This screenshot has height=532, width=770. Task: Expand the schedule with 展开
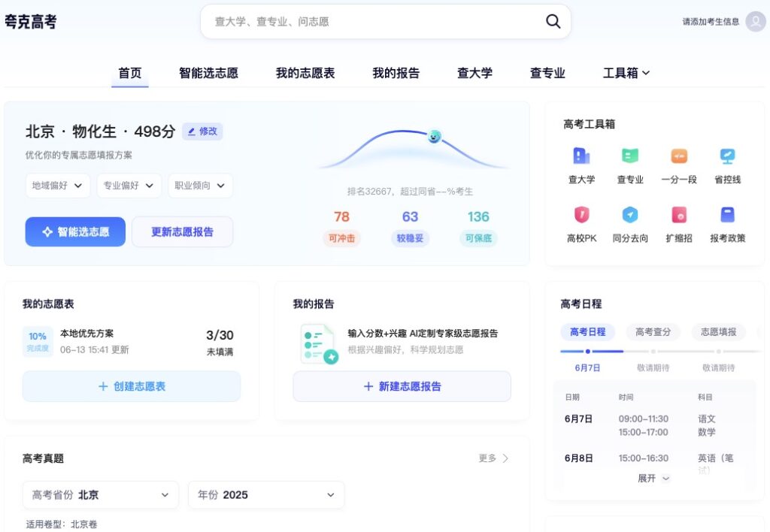tap(653, 478)
